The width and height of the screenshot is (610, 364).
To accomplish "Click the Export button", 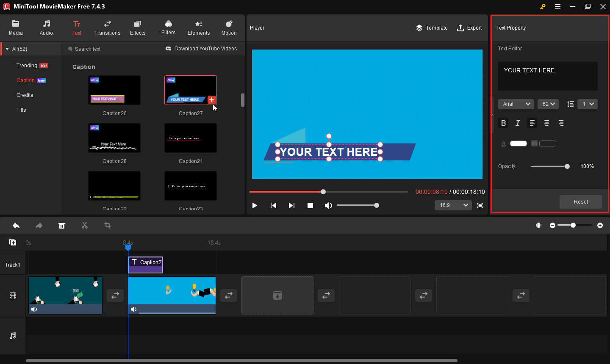I will pyautogui.click(x=469, y=28).
